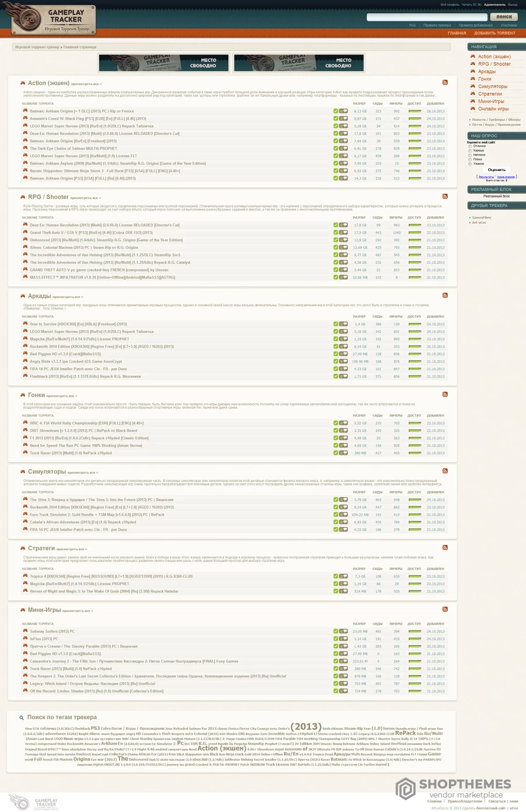Viewport: 526px width, 812px height.
Task: Open RSS feed for Симуляторы section
Action: point(445,471)
